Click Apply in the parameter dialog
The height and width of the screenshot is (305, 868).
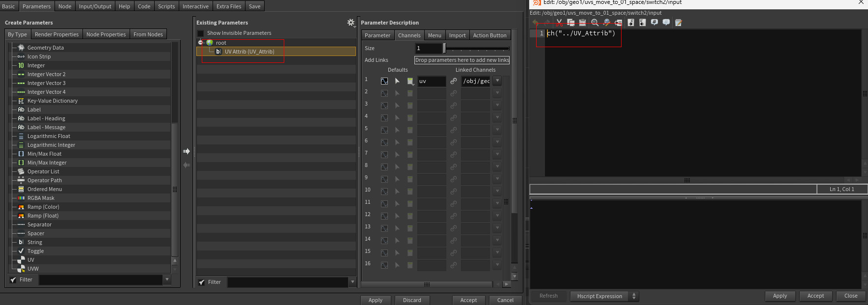pyautogui.click(x=376, y=300)
